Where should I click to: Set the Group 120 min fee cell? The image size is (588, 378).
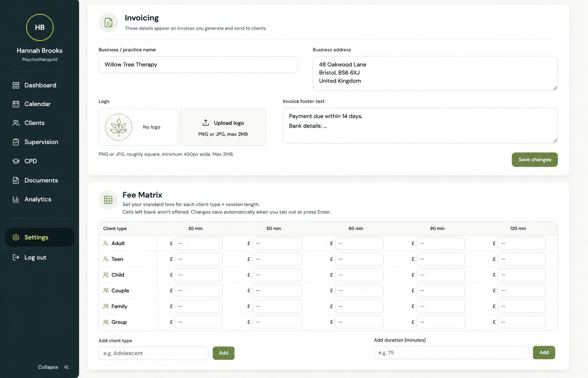pyautogui.click(x=521, y=322)
